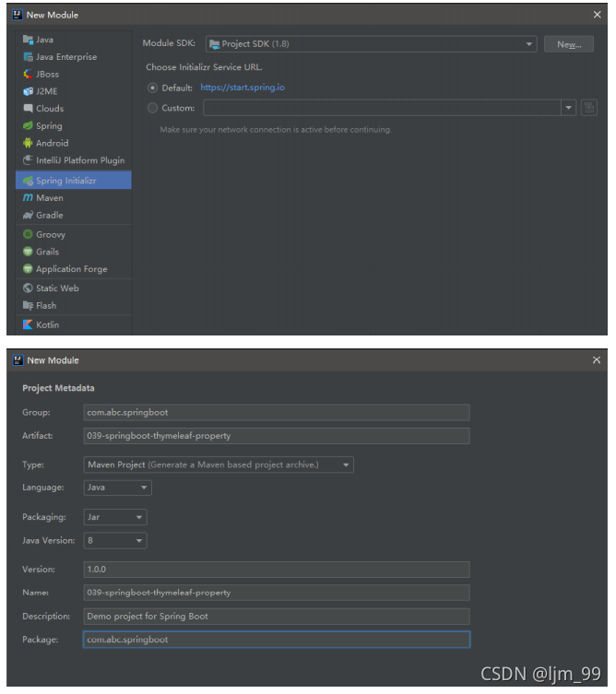Click the Java module type icon

(x=28, y=40)
